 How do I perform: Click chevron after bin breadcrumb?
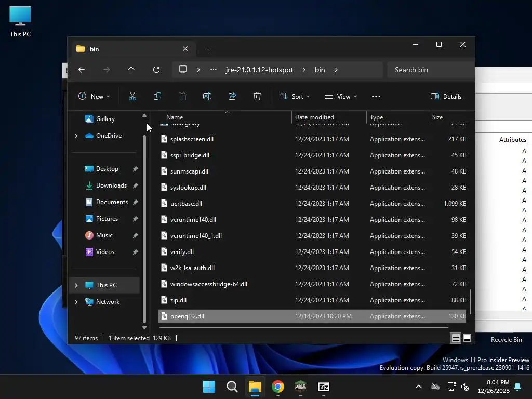point(336,70)
